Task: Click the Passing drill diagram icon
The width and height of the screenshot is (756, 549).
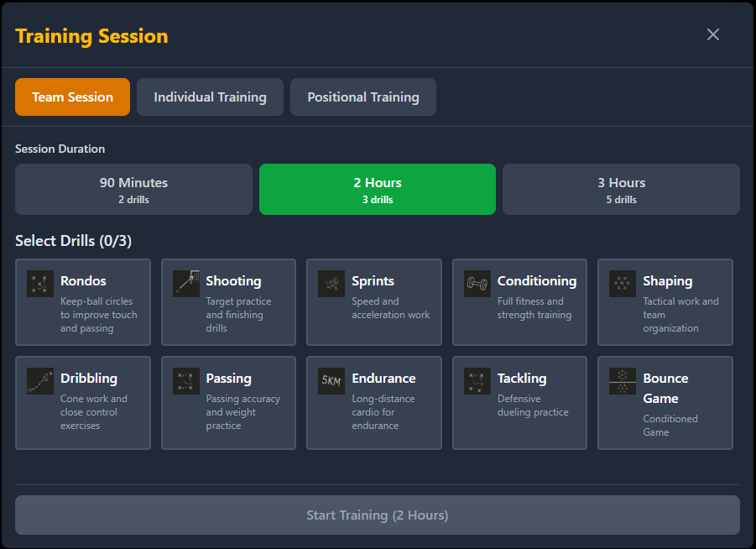Action: click(x=186, y=381)
